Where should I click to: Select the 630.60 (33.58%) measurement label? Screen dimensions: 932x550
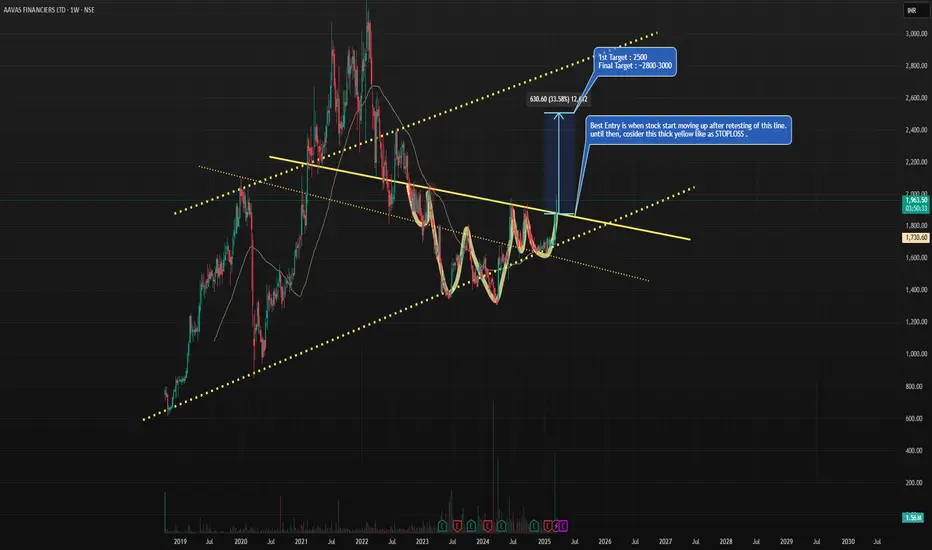[559, 99]
